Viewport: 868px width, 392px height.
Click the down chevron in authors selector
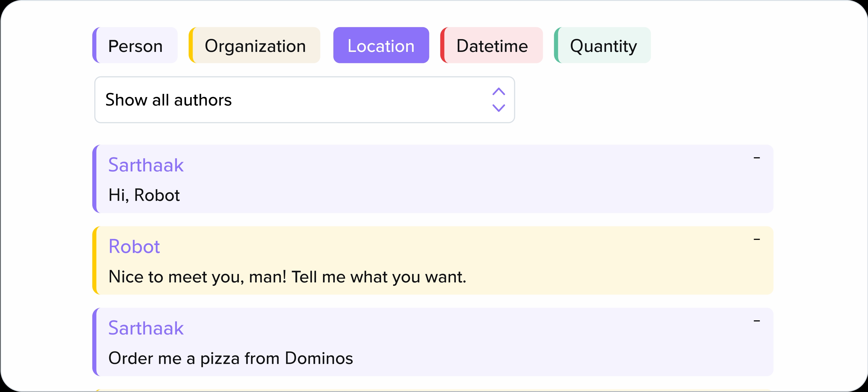[x=498, y=108]
